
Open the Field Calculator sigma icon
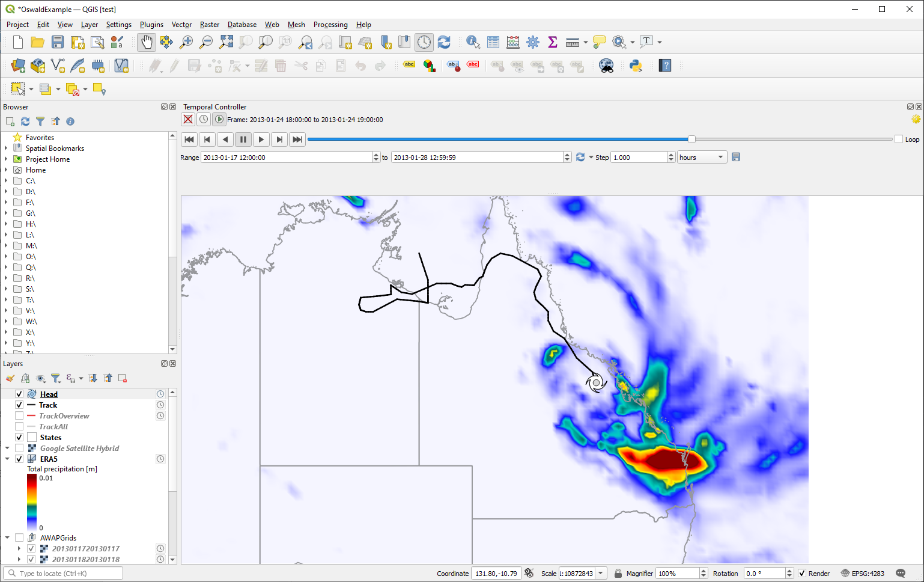(553, 42)
